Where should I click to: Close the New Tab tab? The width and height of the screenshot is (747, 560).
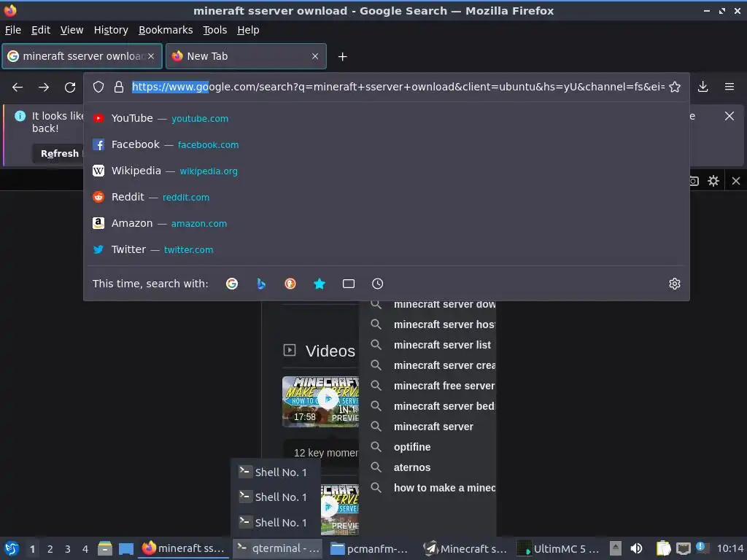coord(315,56)
